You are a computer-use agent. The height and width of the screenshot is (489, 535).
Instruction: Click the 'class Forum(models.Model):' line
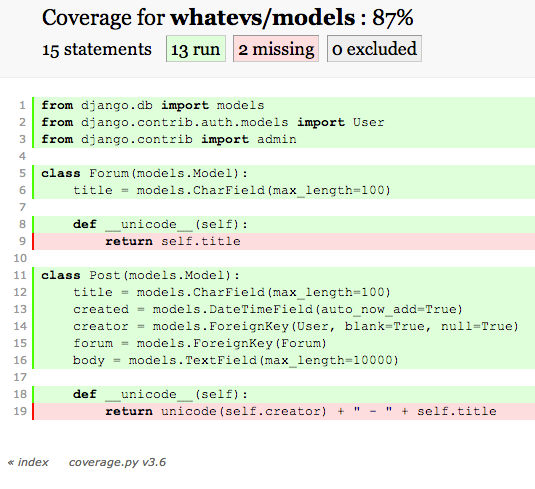point(285,173)
